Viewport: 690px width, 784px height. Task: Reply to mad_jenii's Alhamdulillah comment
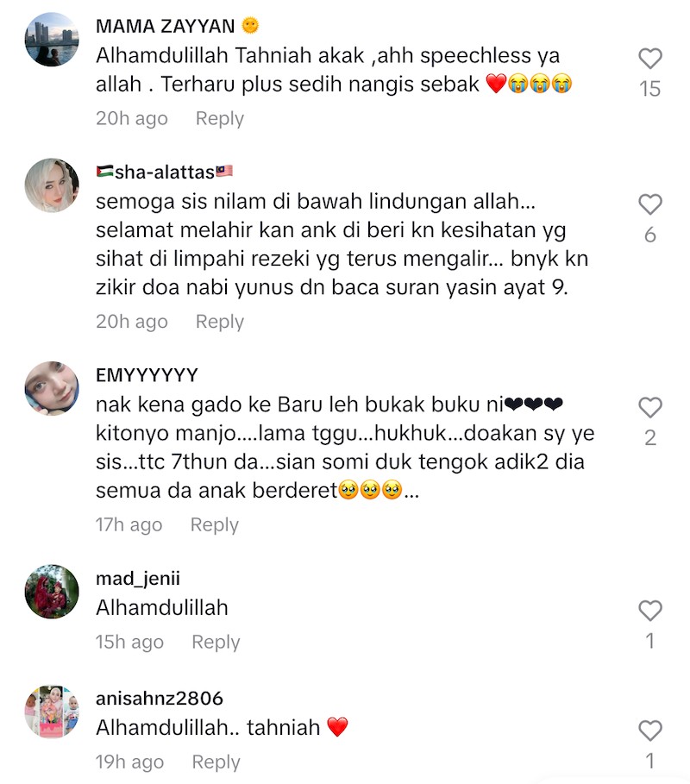(x=216, y=642)
